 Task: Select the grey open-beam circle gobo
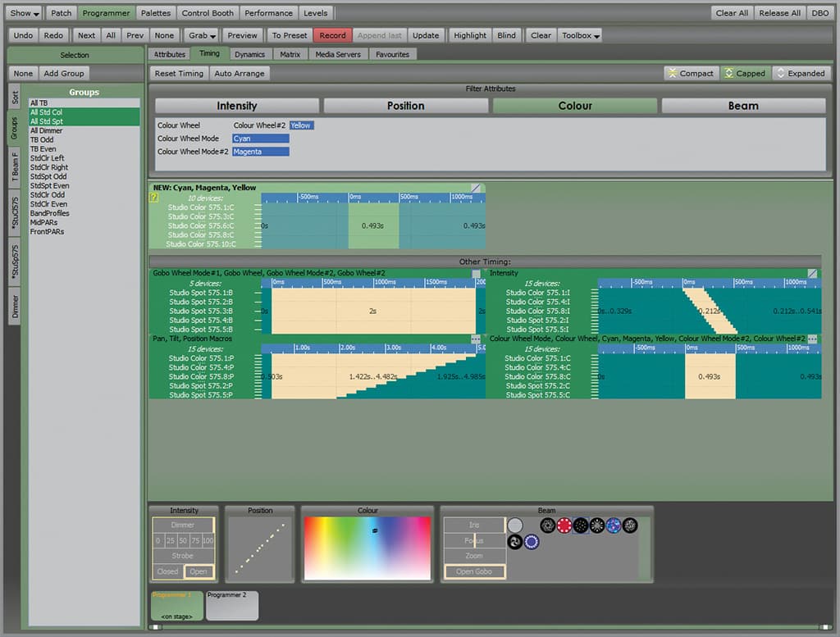(515, 526)
